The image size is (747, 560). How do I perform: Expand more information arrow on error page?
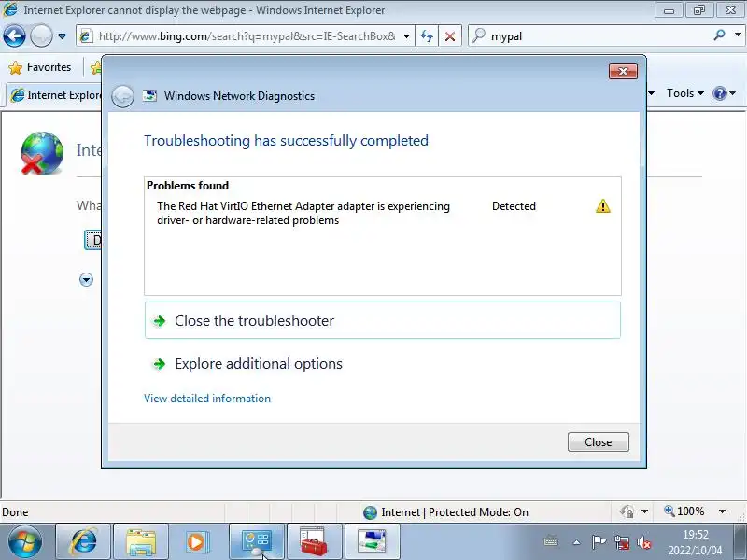coord(86,279)
